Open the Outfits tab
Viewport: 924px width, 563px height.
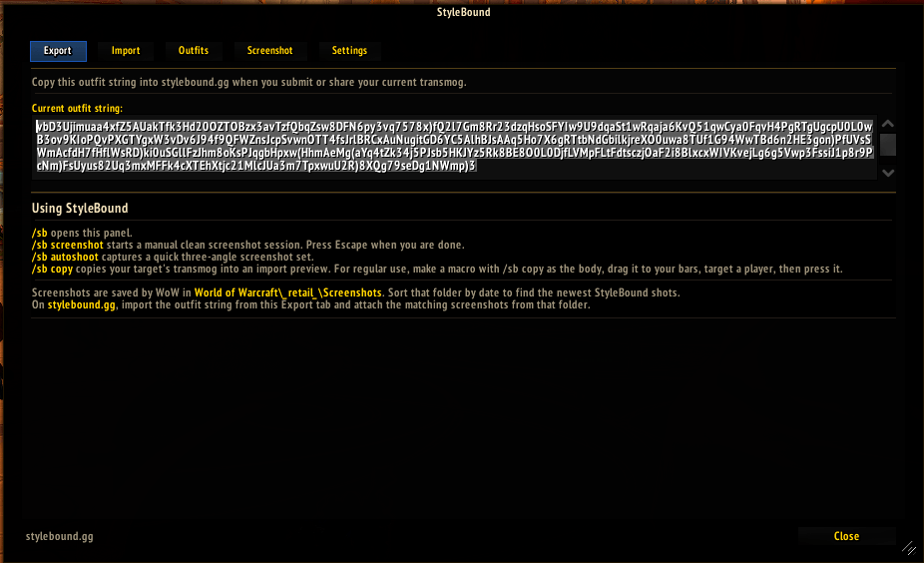(x=194, y=51)
